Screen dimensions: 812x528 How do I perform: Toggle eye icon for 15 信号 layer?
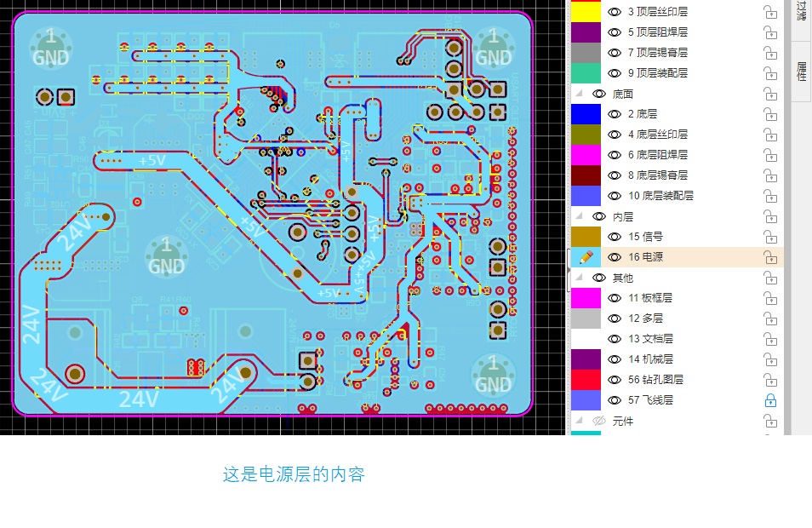click(615, 237)
